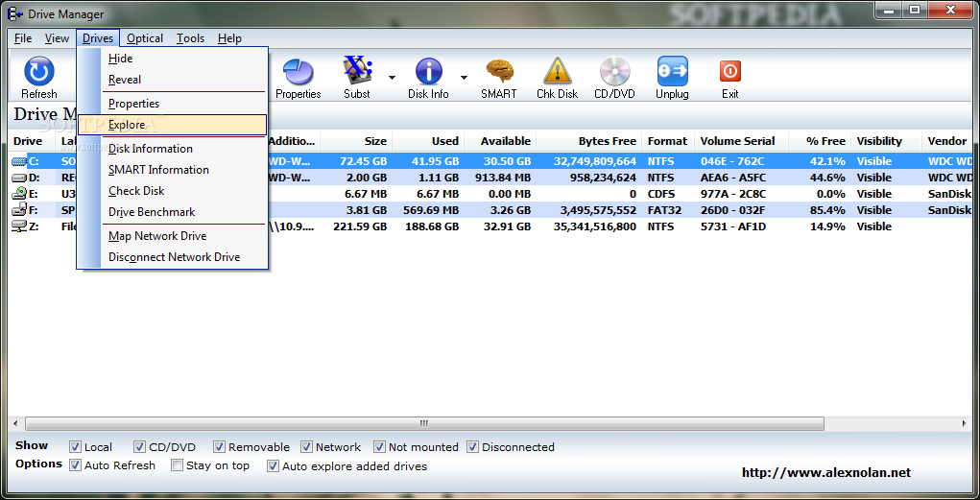Toggle Auto explore added drives checkbox
980x500 pixels.
click(x=273, y=465)
